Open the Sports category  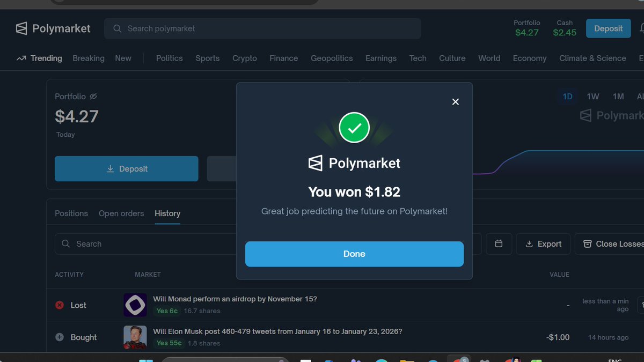(208, 58)
